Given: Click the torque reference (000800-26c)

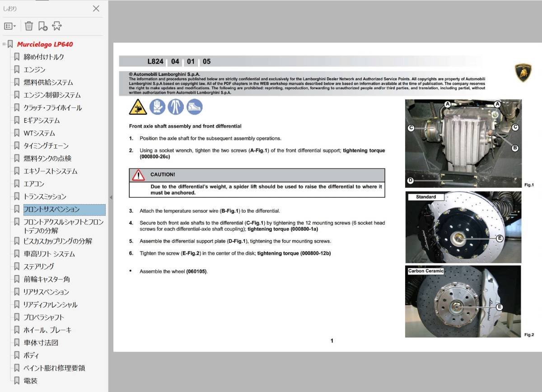Looking at the screenshot, I should coord(155,157).
